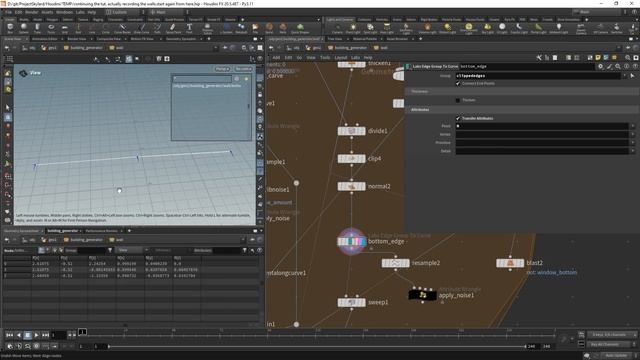Add a new pane tab in spreadsheet pane
The image size is (640, 360).
[x=129, y=231]
